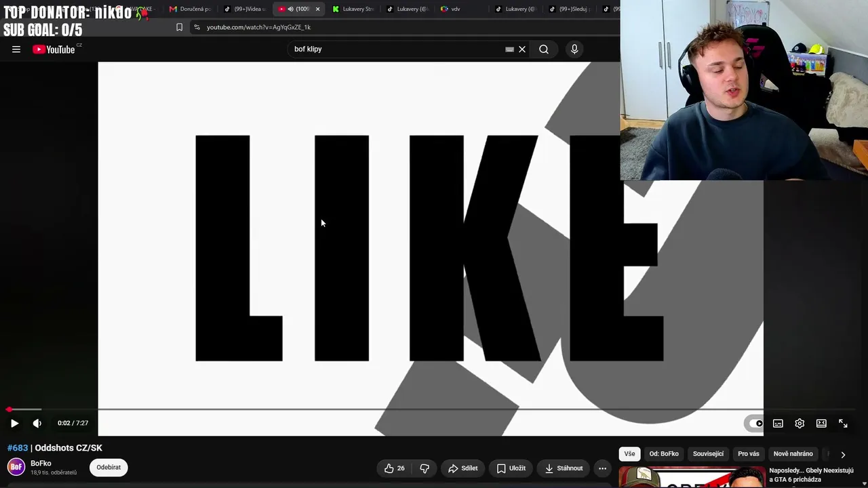
Task: Like the video with thumbs up
Action: coord(395,468)
